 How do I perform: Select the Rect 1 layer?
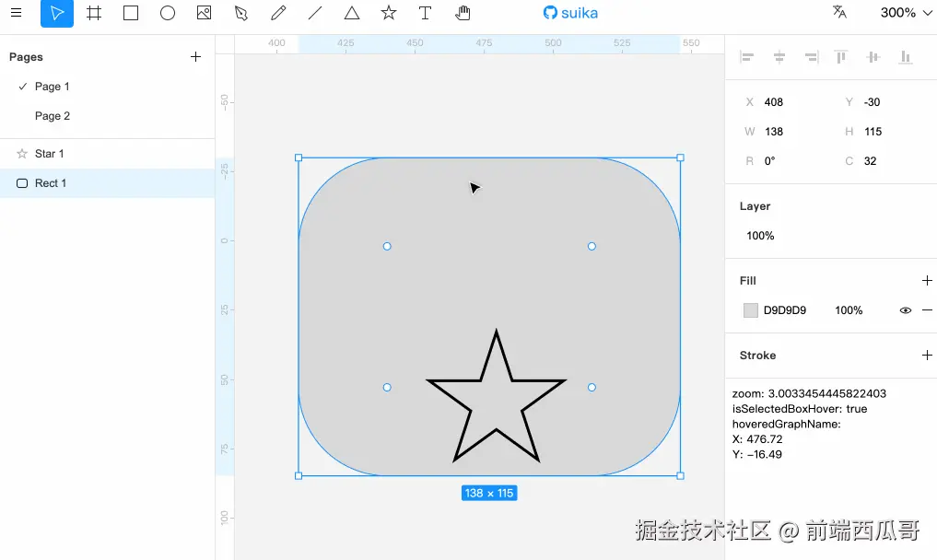click(x=108, y=183)
